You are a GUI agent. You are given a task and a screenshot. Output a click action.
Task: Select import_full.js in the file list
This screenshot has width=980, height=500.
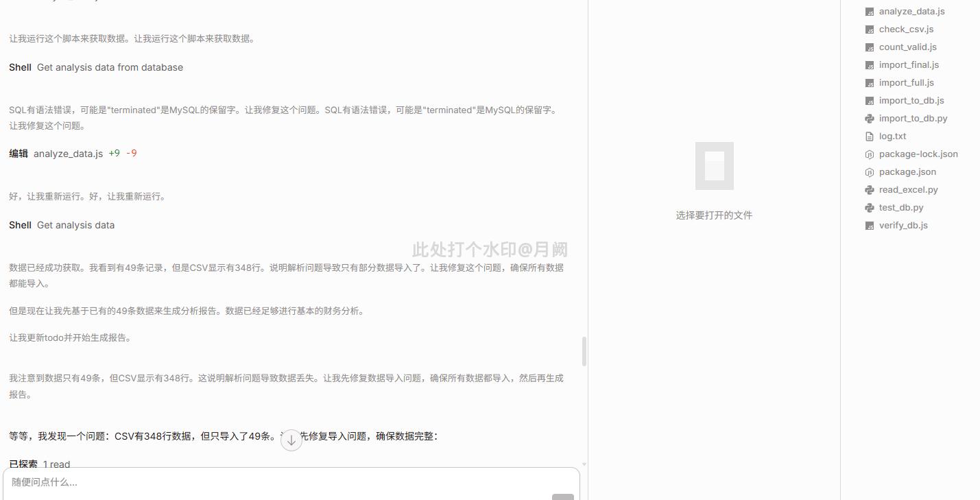coord(906,83)
